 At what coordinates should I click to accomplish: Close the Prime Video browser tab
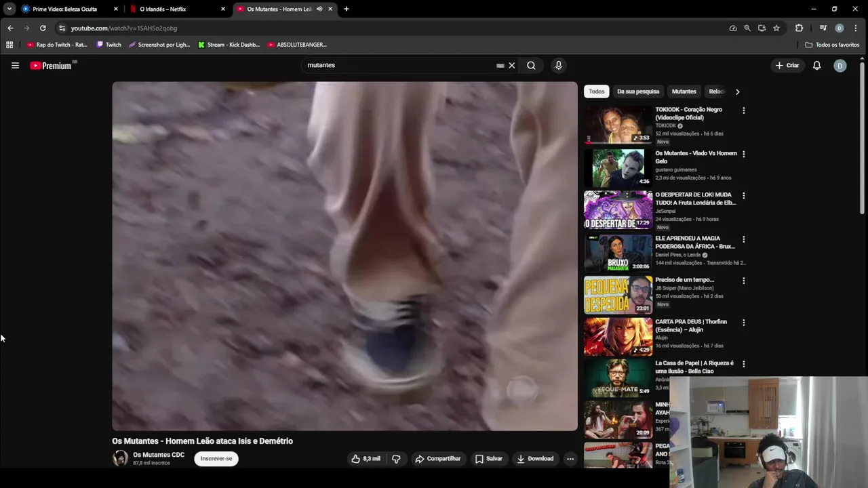(116, 9)
